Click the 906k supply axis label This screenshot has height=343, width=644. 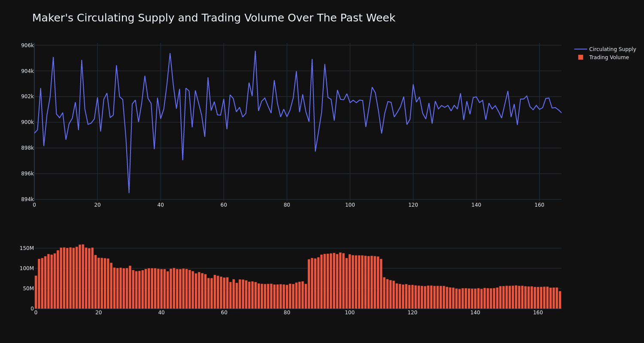(27, 45)
